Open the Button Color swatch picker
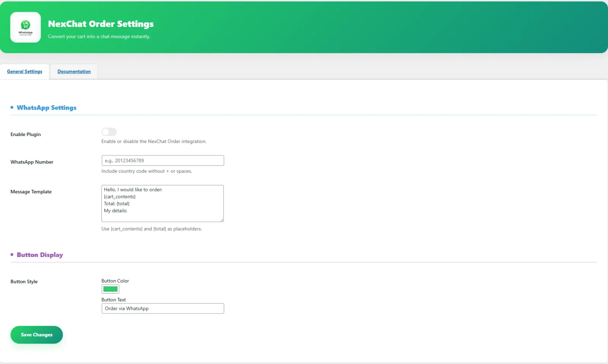The width and height of the screenshot is (608, 364). [110, 289]
